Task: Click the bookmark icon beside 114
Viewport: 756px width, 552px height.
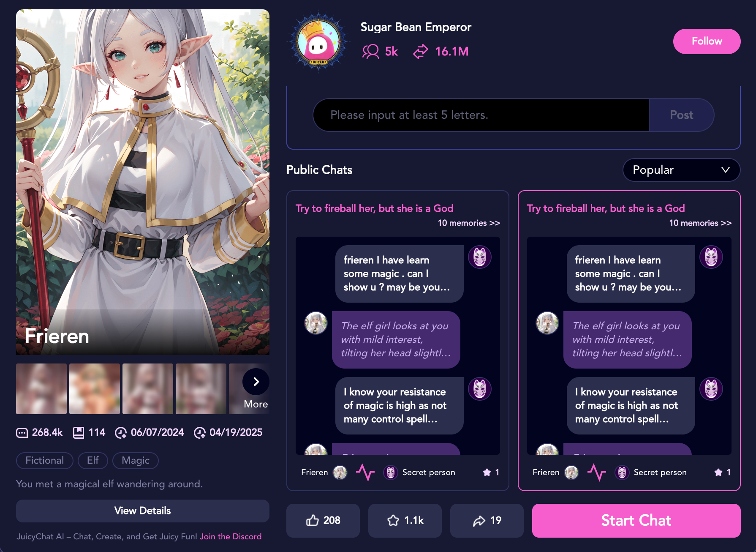Action: click(x=79, y=432)
